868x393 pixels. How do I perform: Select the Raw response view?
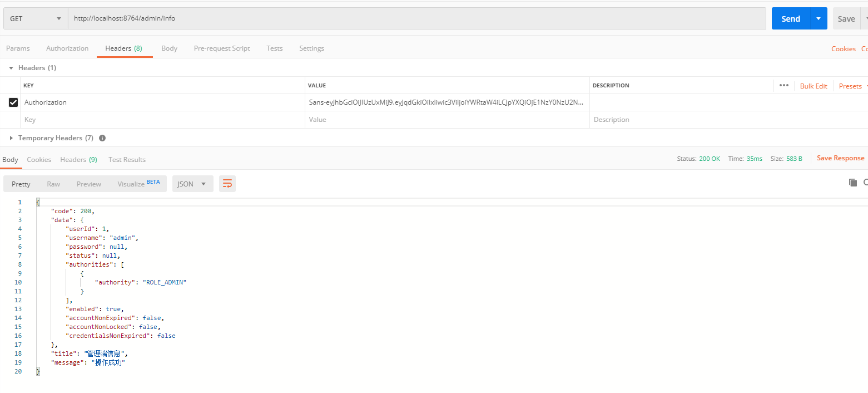click(53, 184)
